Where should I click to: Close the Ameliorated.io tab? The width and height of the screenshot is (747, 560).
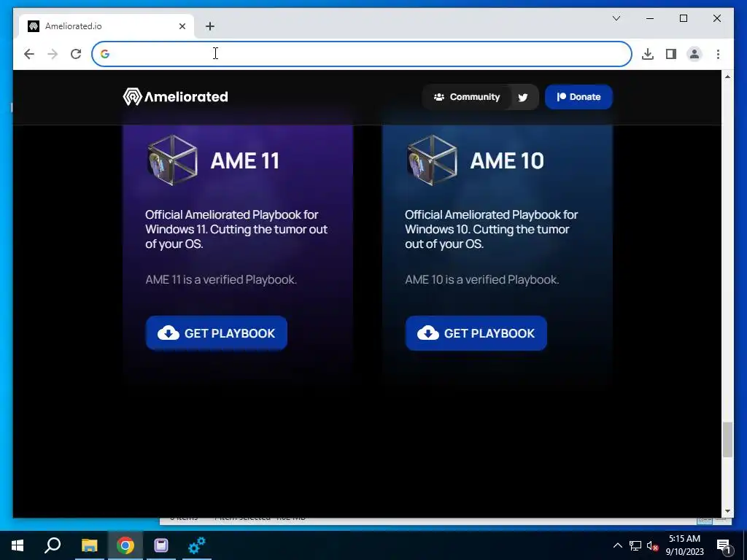tap(182, 26)
